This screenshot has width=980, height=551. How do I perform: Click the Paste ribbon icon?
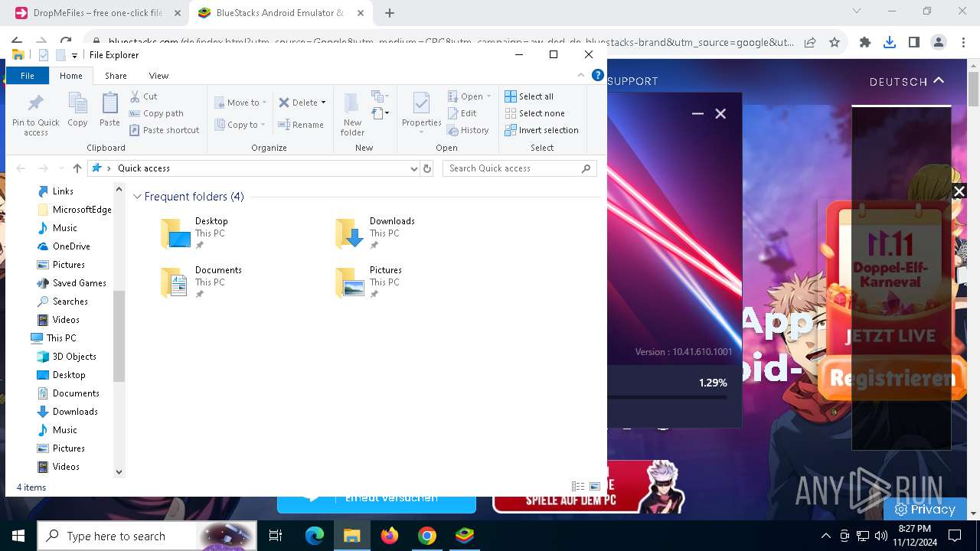(x=109, y=109)
